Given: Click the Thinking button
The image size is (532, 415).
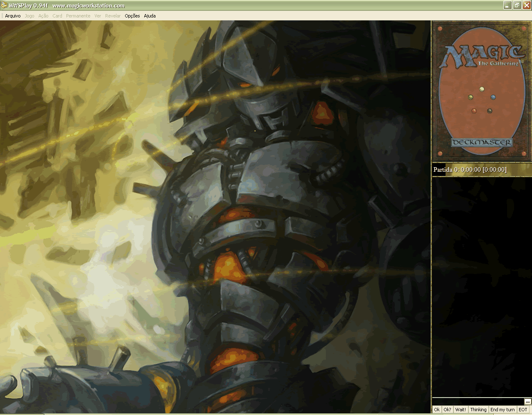Looking at the screenshot, I should 478,410.
